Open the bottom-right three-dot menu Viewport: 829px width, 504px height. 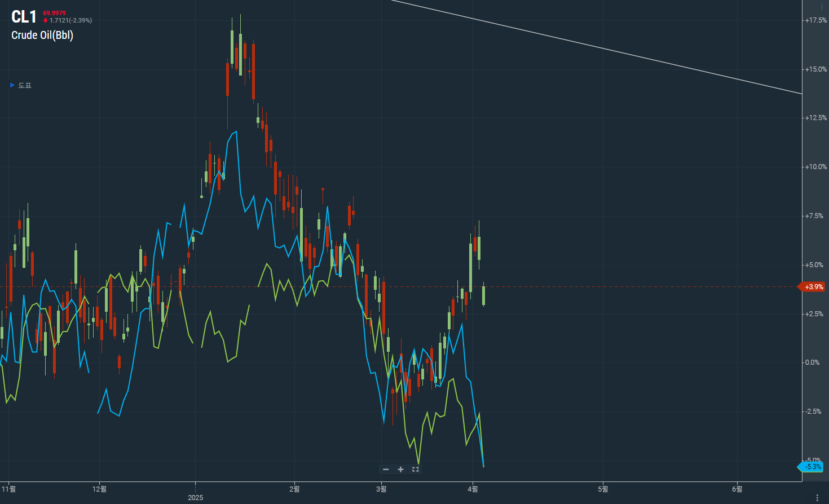pyautogui.click(x=817, y=497)
